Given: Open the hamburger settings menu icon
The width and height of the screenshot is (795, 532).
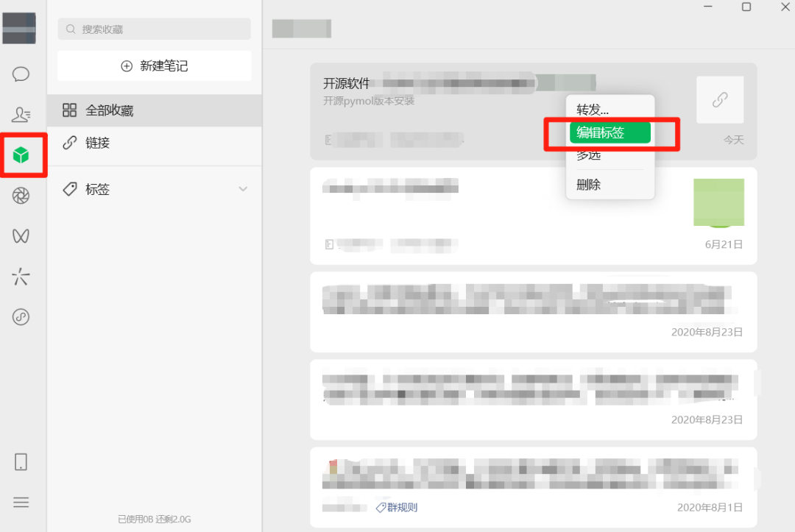Looking at the screenshot, I should [21, 502].
